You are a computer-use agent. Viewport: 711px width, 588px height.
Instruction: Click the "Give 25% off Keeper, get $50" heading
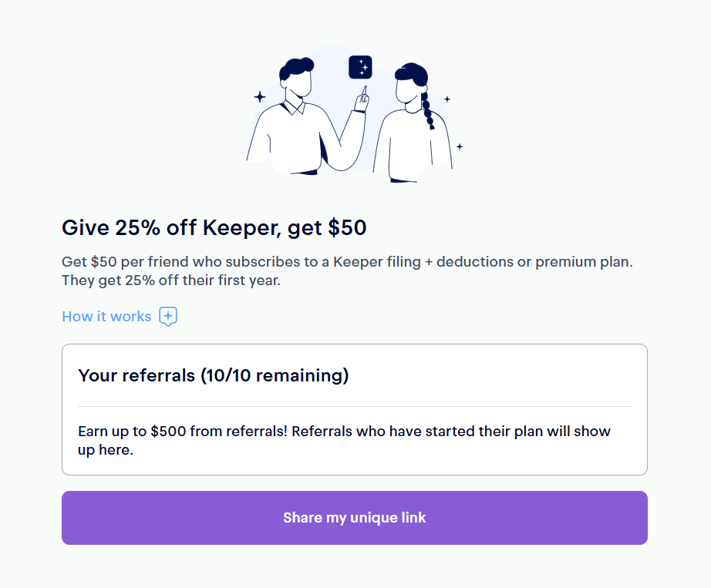[214, 227]
